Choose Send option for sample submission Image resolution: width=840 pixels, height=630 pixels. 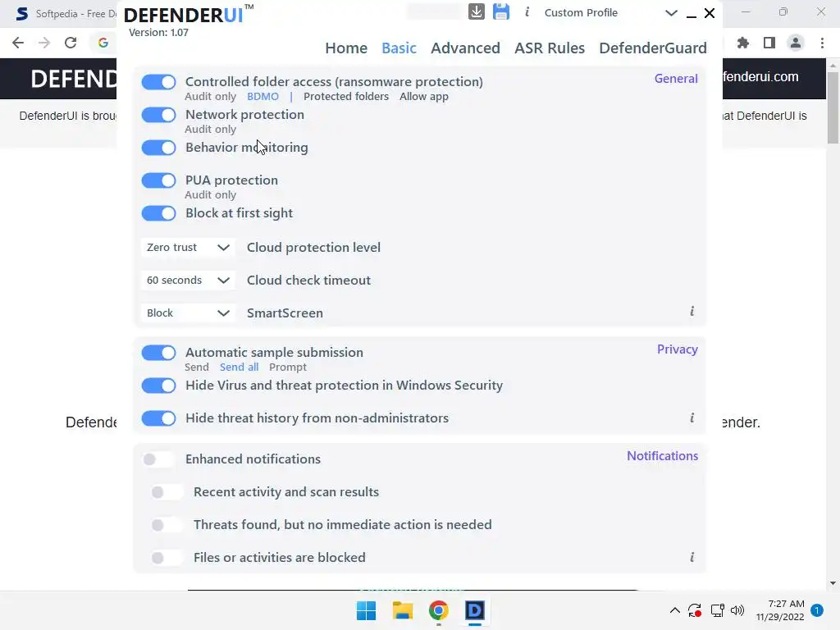click(x=197, y=367)
